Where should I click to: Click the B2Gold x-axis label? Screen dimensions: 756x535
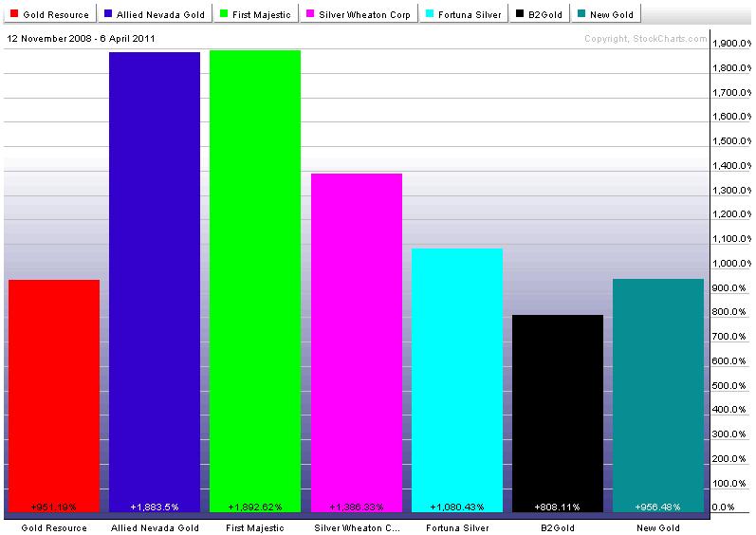(558, 527)
